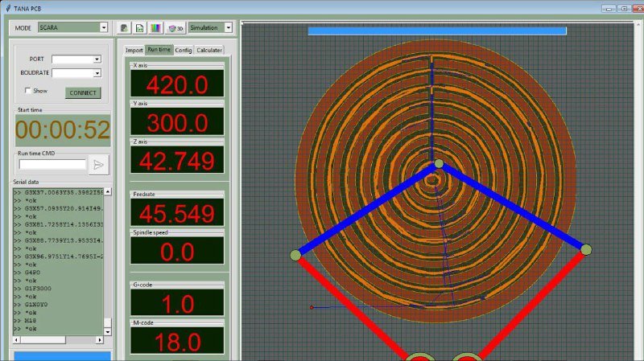Select the G1X0Y0 line in Serial data

click(x=36, y=305)
